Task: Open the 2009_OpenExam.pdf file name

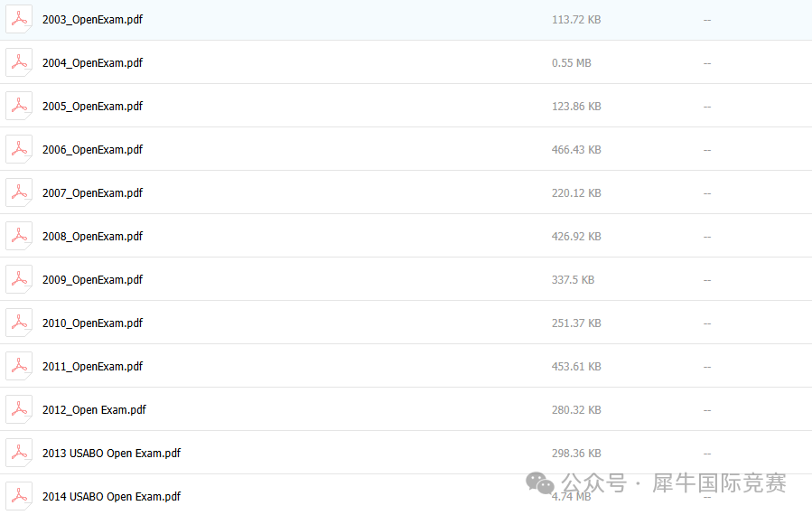Action: coord(92,280)
